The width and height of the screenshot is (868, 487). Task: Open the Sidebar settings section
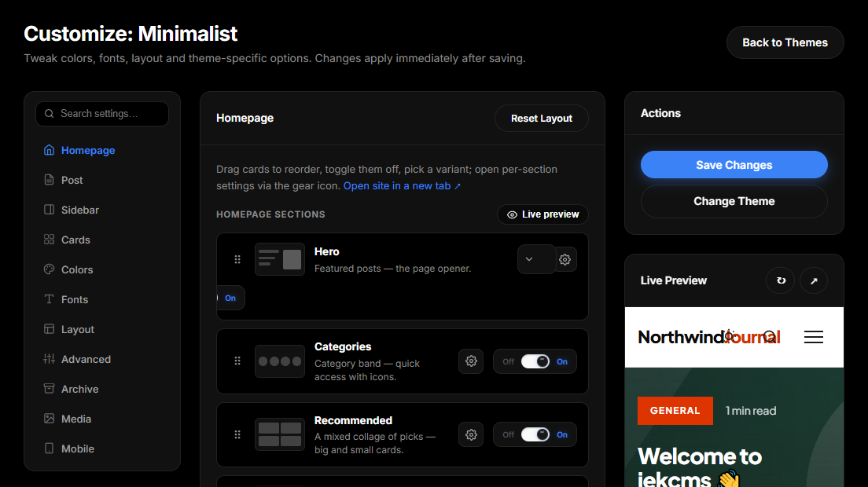102,210
